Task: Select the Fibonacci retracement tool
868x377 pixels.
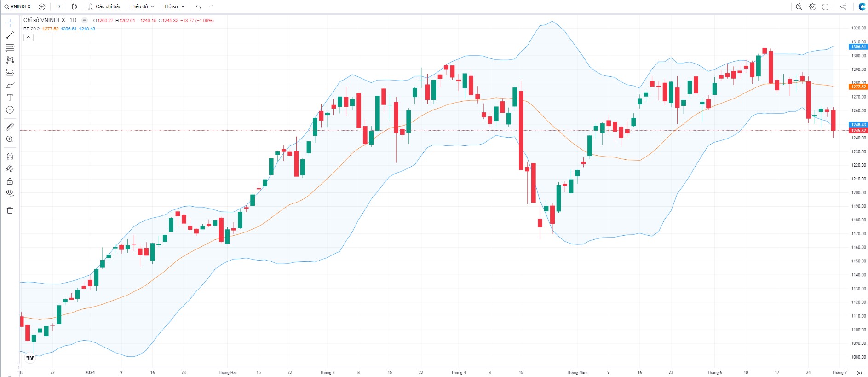Action: click(10, 47)
